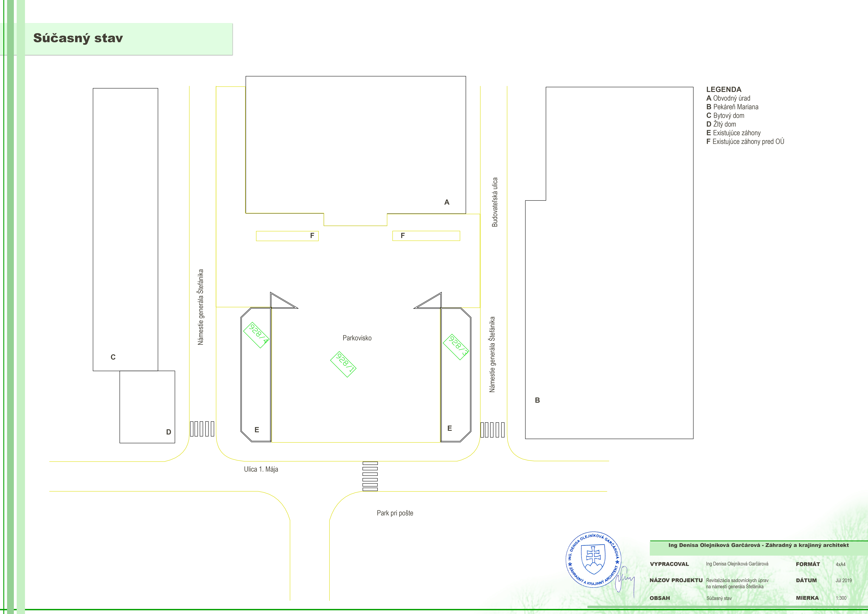
Task: Click the "DÁTUM" field label
Action: (806, 580)
